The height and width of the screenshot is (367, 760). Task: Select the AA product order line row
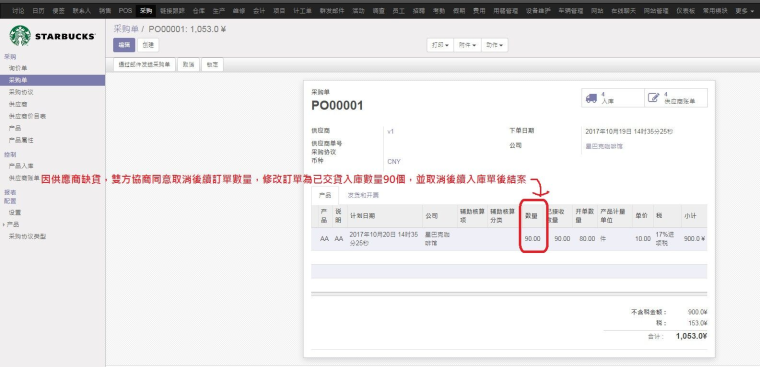pyautogui.click(x=509, y=239)
